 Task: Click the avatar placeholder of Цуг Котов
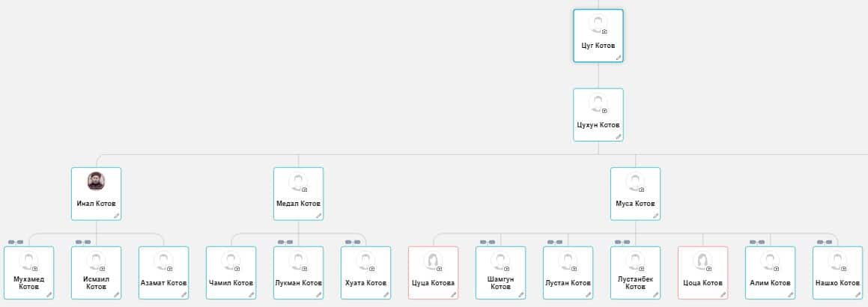pyautogui.click(x=597, y=24)
